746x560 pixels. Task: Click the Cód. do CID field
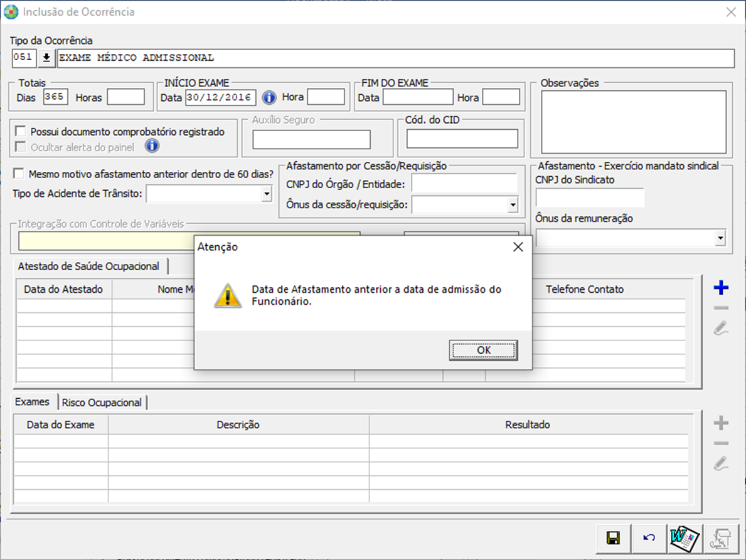pos(462,139)
